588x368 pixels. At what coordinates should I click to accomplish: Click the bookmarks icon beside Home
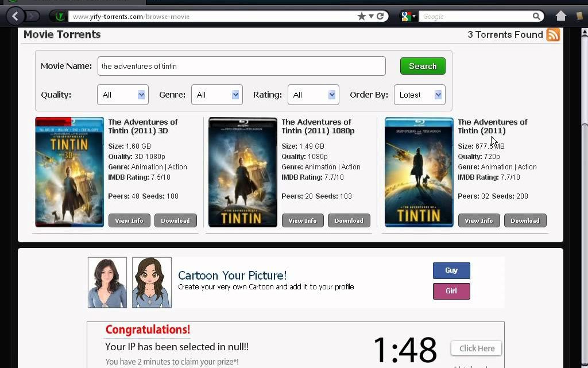(580, 16)
